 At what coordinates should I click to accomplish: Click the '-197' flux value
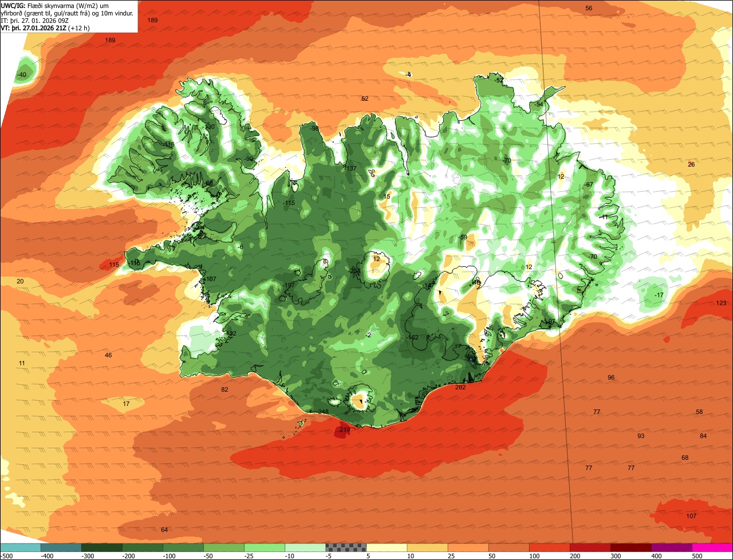pos(287,285)
